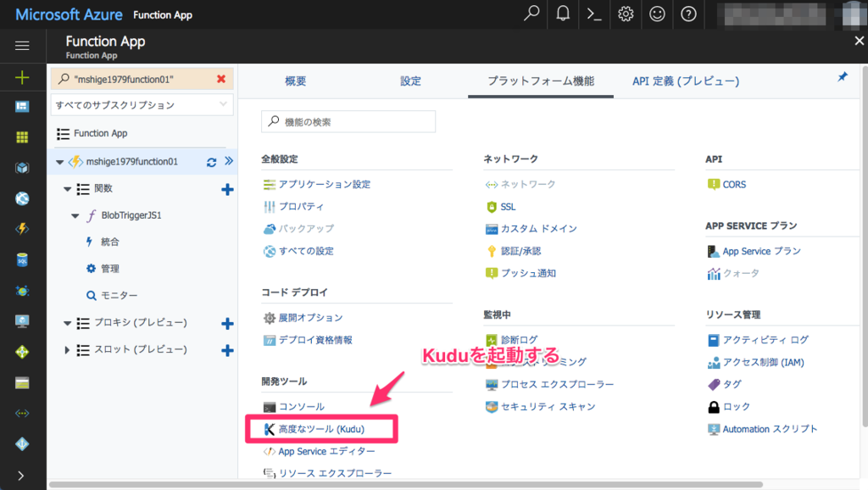The width and height of the screenshot is (868, 490).
Task: Pin the blade with pushpin icon
Action: [x=843, y=77]
